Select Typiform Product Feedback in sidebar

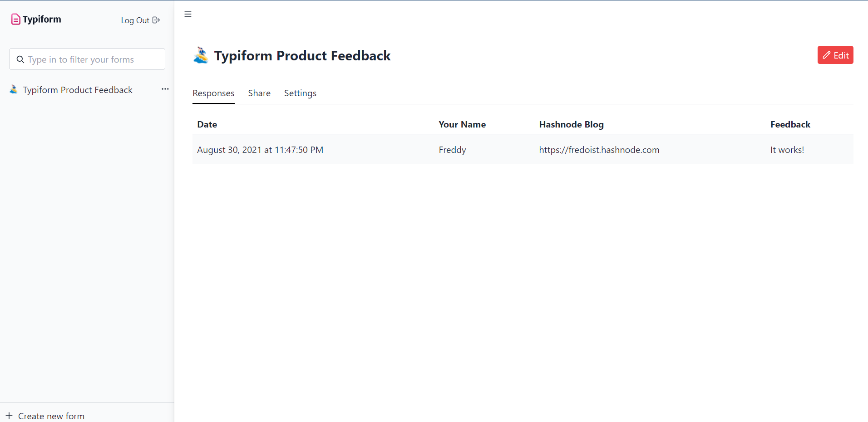(x=78, y=90)
